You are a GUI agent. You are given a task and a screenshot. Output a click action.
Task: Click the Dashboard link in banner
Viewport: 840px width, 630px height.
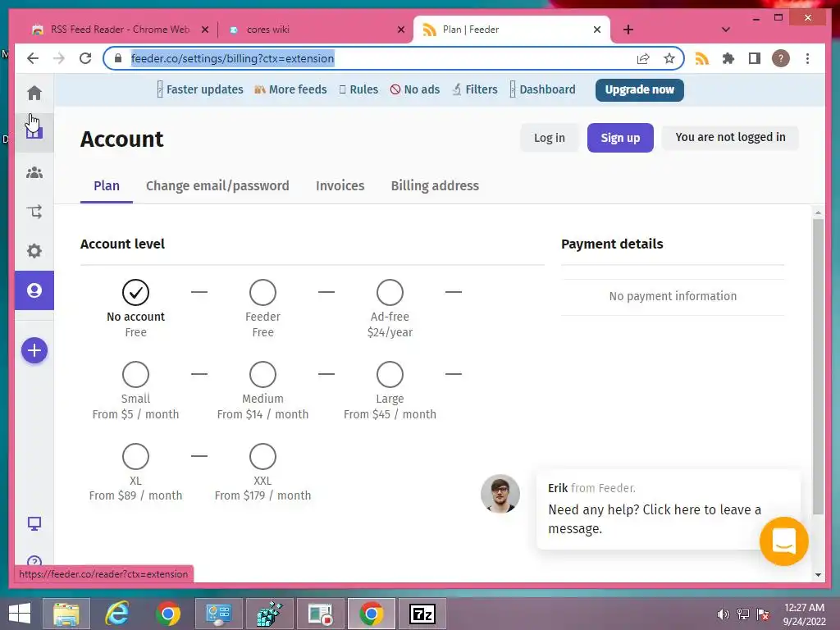(x=543, y=89)
